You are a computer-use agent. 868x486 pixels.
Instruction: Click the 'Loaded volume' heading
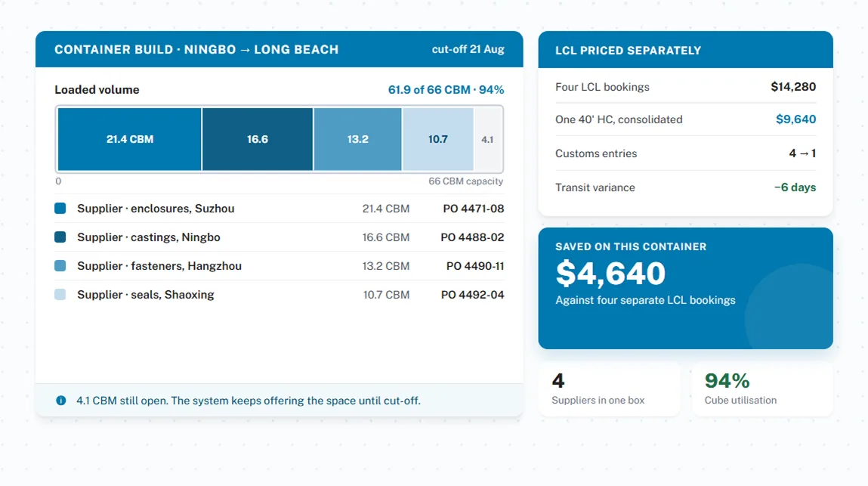[x=97, y=90]
